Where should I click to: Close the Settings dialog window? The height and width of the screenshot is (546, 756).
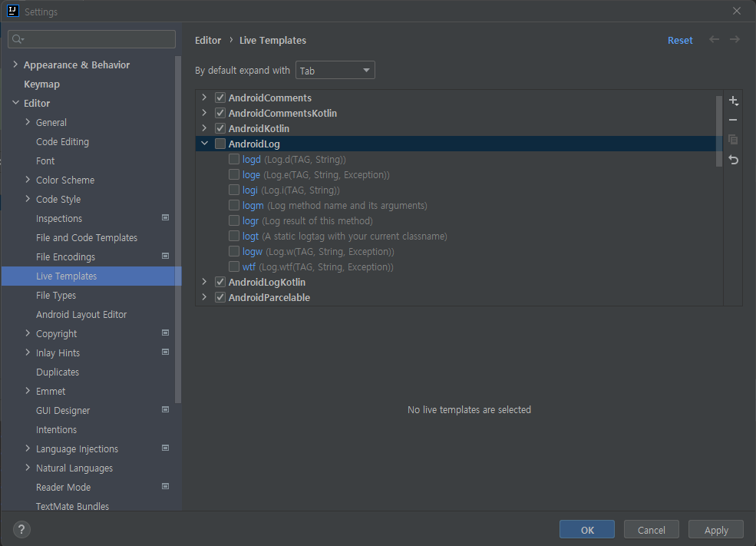[737, 11]
